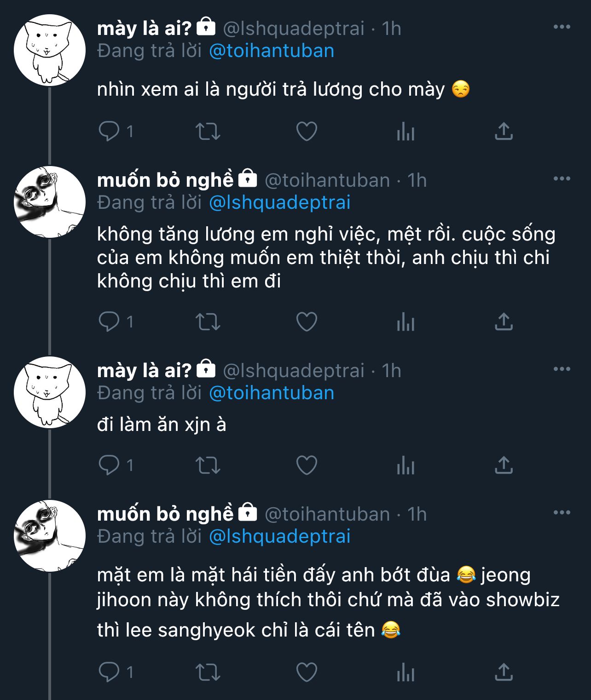Retweet the 'nhìn xem ai' tweet
This screenshot has height=700, width=591.
tap(208, 132)
